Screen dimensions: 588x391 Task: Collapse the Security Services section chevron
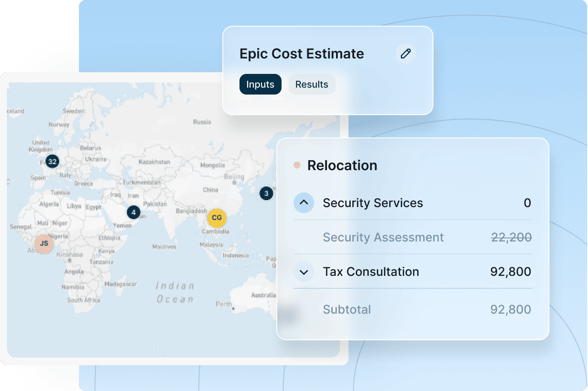pyautogui.click(x=304, y=203)
